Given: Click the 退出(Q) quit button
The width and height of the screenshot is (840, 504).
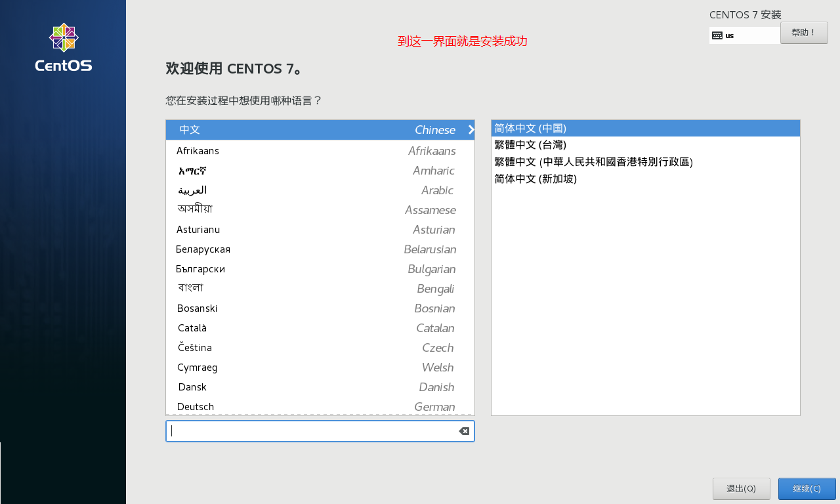Looking at the screenshot, I should click(x=741, y=488).
